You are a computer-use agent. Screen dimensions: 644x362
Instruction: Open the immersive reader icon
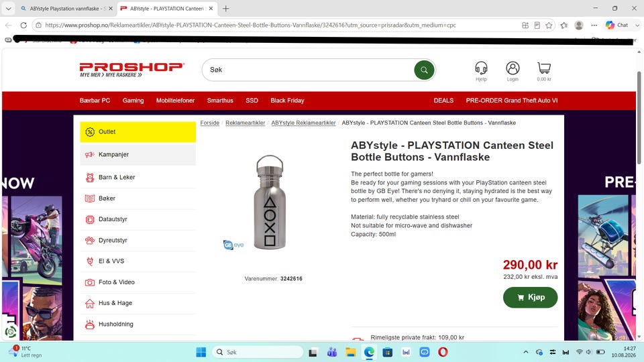click(x=537, y=25)
